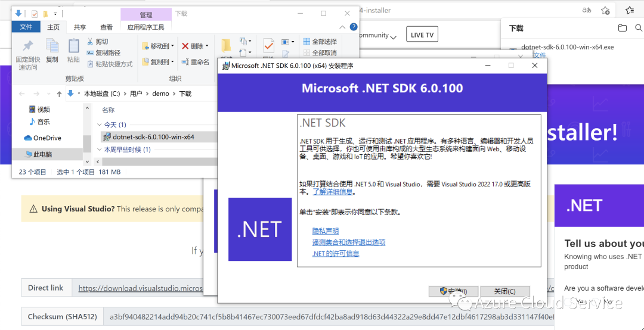Switch to the 查看 ribbon tab
This screenshot has height=330, width=644.
click(x=106, y=27)
